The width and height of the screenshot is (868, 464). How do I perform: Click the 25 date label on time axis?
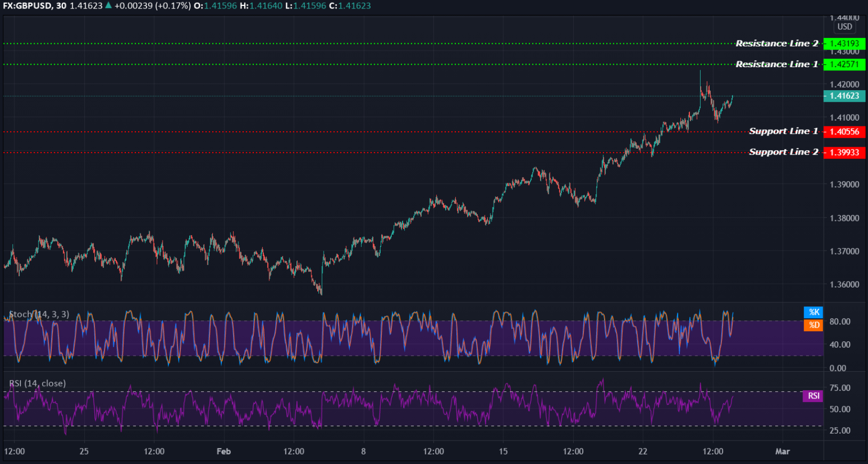click(x=84, y=451)
